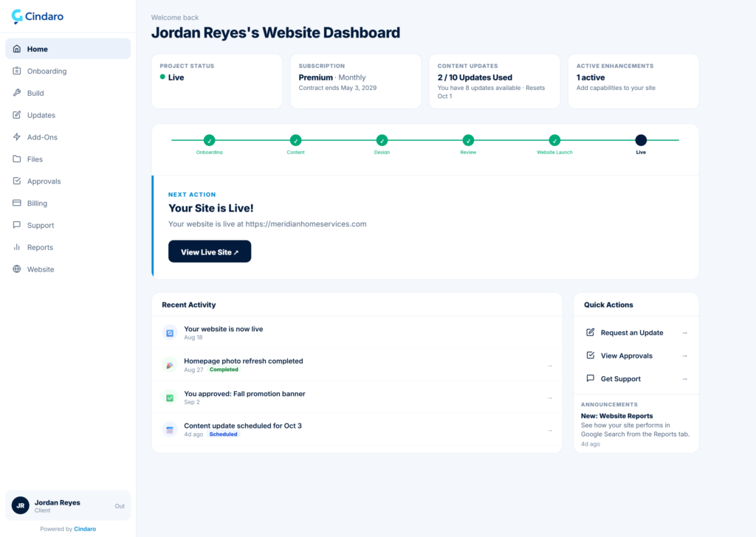Click the Subscription Premium card
Image resolution: width=756 pixels, height=537 pixels.
(x=356, y=81)
